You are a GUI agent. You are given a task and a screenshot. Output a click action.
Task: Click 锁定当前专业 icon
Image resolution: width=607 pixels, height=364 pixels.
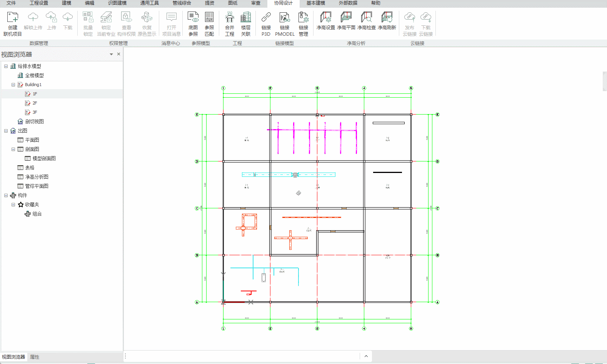106,17
